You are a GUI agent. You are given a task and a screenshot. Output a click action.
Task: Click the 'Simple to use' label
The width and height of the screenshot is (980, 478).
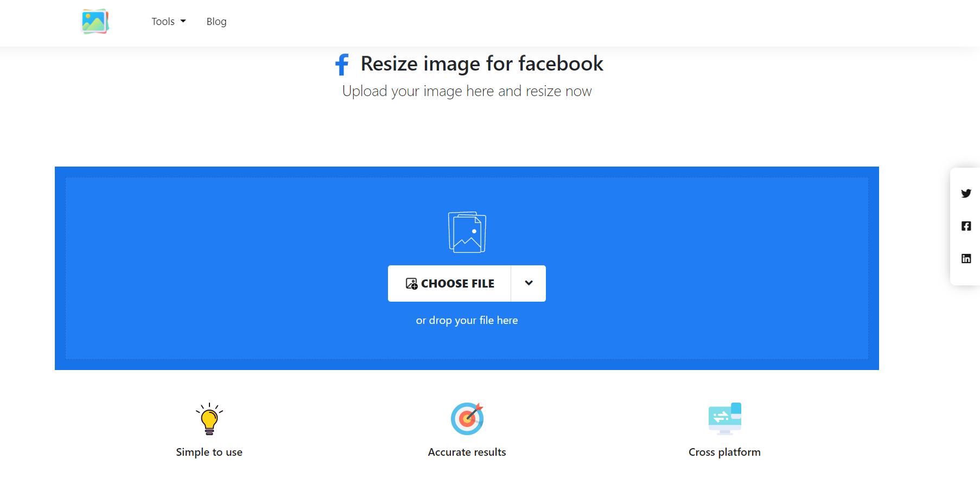(x=209, y=452)
